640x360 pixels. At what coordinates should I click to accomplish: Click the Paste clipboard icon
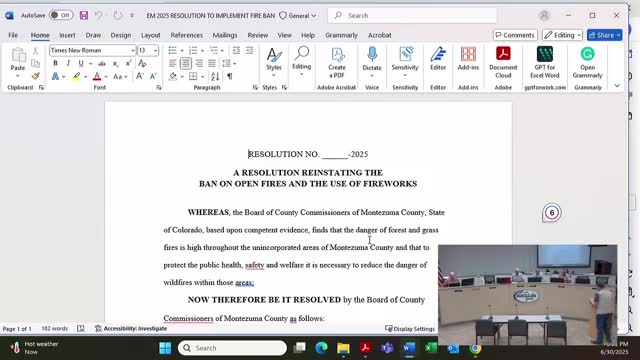pos(18,55)
